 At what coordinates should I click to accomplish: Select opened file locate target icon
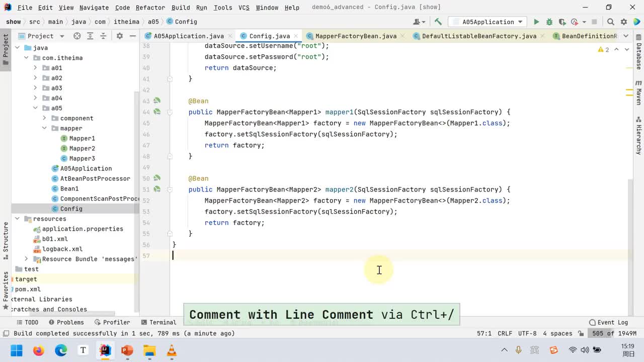[77, 36]
